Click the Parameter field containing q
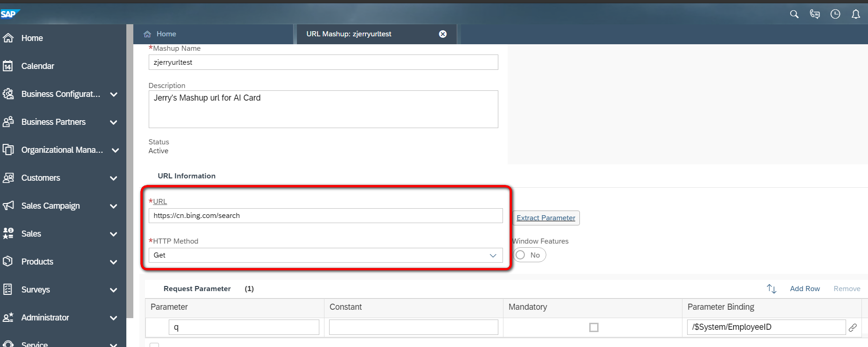Screen dimensions: 868x347 click(244, 327)
